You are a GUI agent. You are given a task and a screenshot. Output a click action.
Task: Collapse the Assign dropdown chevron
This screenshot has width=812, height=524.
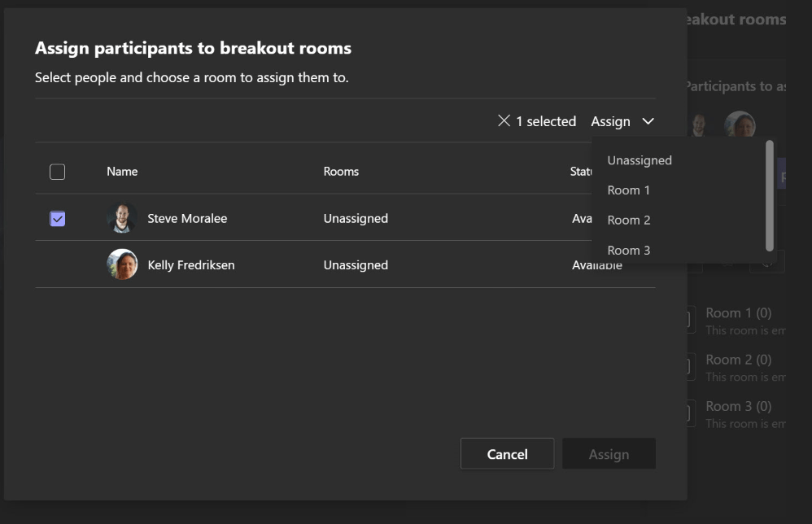point(648,121)
